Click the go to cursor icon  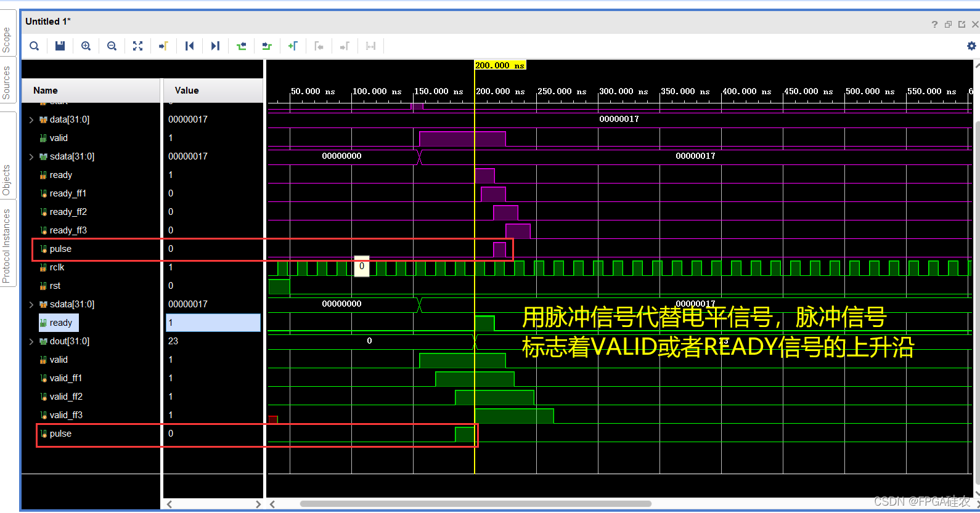click(163, 46)
